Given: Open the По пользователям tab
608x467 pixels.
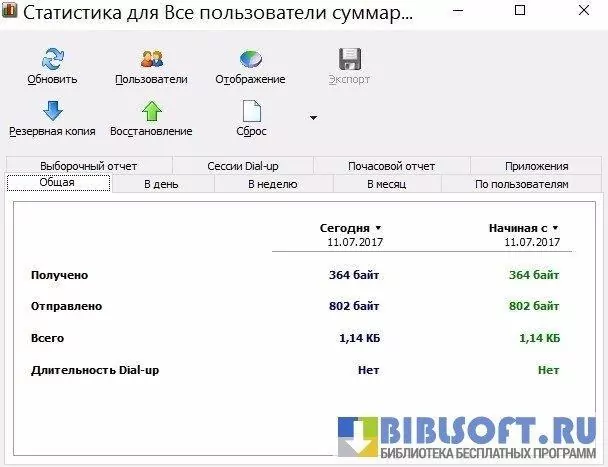Looking at the screenshot, I should [x=521, y=184].
